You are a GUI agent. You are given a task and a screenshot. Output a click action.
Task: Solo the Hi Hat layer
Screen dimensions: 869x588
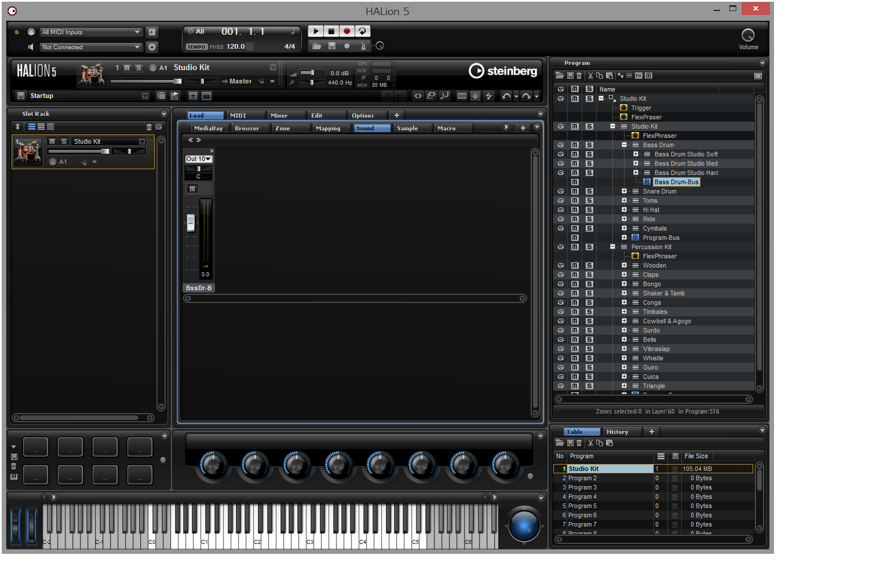pos(589,210)
